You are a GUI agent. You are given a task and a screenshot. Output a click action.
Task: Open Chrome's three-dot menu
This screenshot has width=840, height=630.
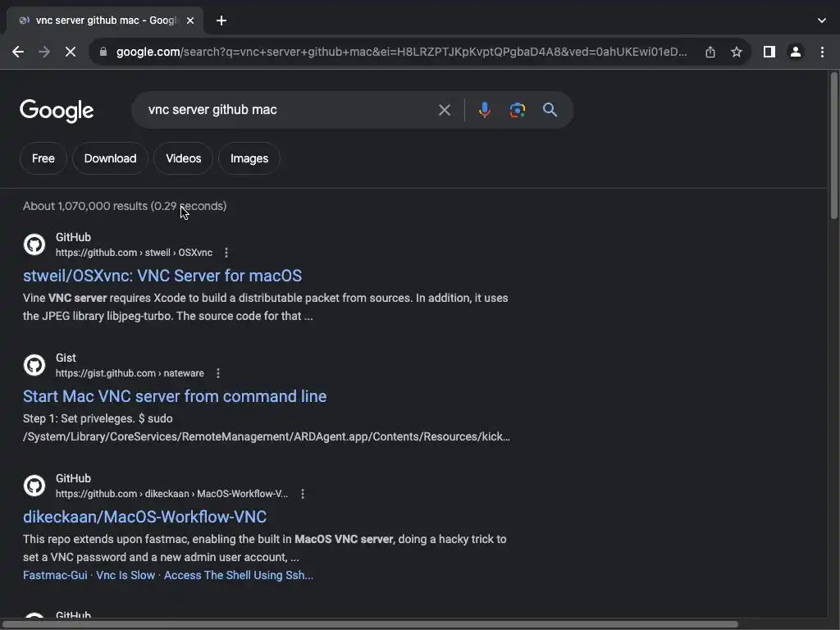822,52
